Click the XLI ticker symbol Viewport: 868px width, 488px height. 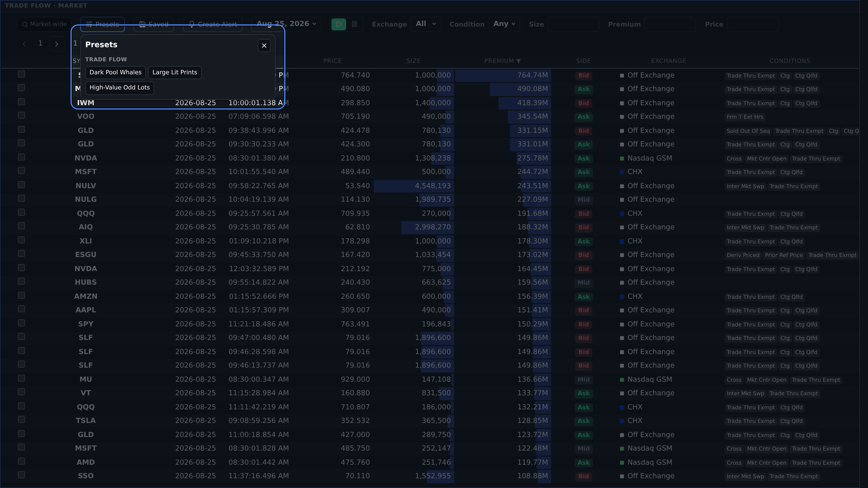86,241
